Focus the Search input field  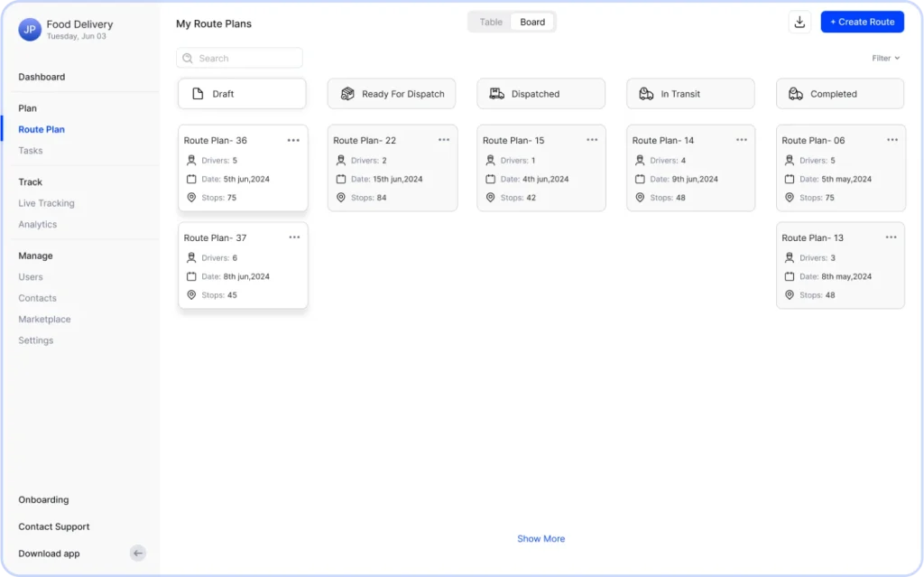point(239,58)
